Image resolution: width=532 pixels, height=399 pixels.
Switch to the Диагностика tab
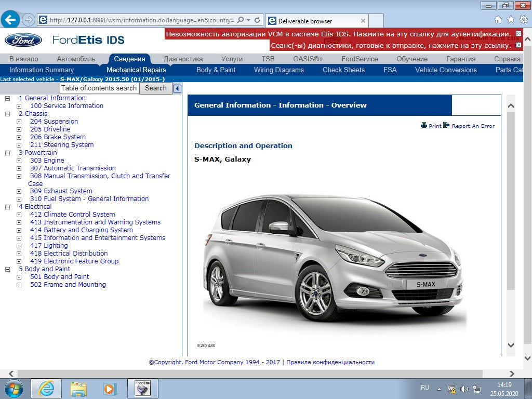point(183,59)
